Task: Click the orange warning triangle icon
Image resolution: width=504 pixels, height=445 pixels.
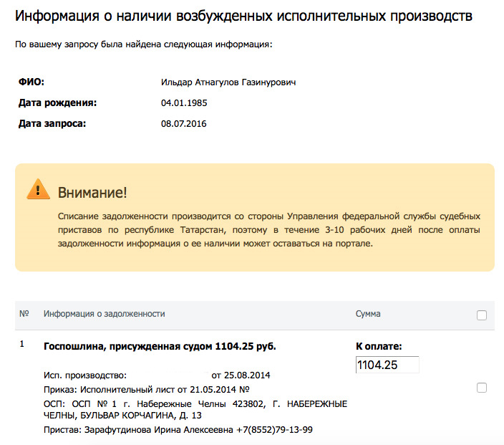Action: point(38,190)
